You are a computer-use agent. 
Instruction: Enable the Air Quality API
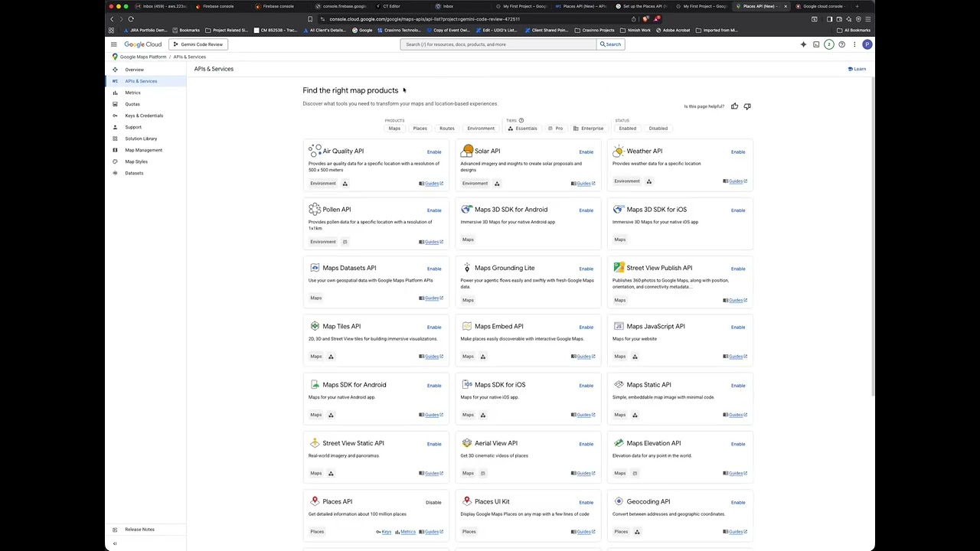pos(434,152)
